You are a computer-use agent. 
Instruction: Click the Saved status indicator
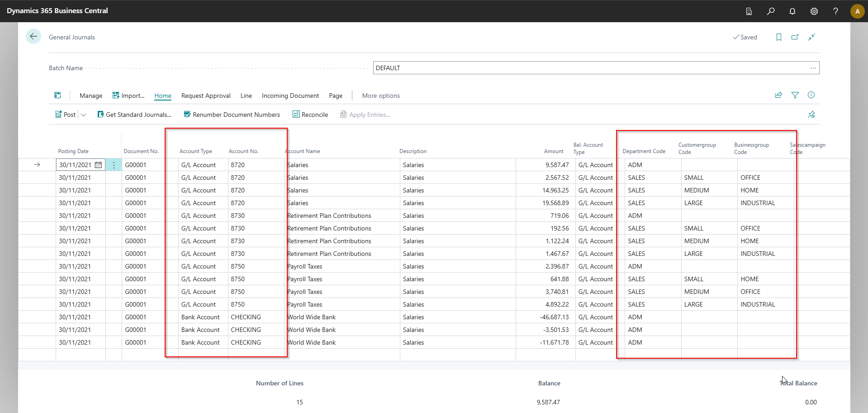tap(745, 37)
